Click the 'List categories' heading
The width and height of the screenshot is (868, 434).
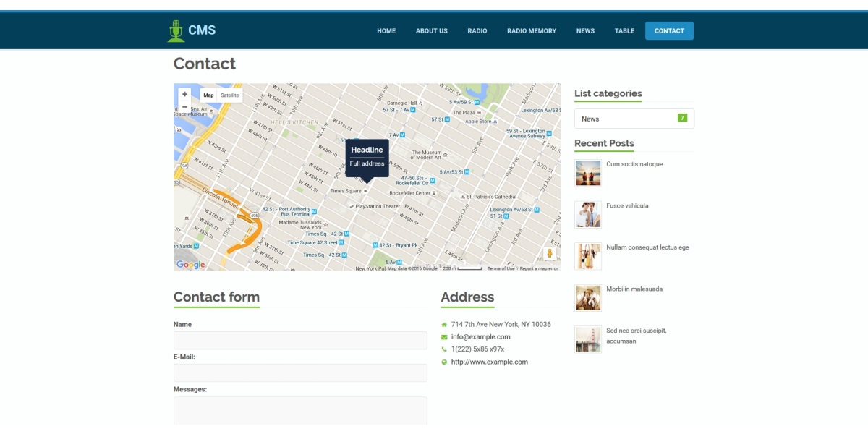click(608, 93)
